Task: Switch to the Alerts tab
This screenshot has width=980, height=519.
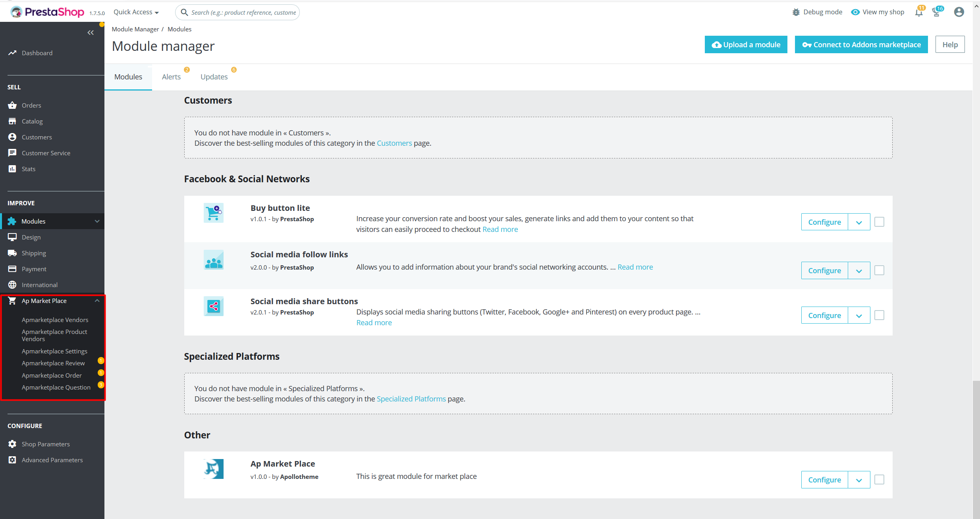Action: [x=171, y=77]
